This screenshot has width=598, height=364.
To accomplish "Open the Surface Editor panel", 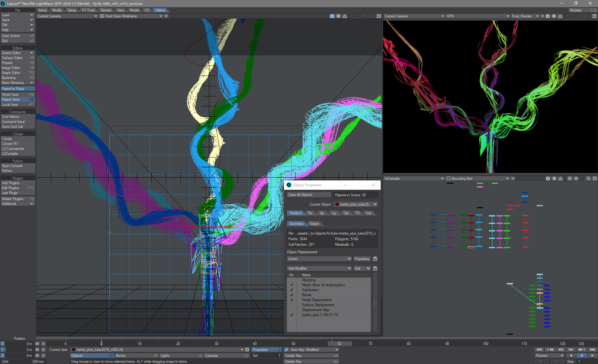I will click(17, 58).
